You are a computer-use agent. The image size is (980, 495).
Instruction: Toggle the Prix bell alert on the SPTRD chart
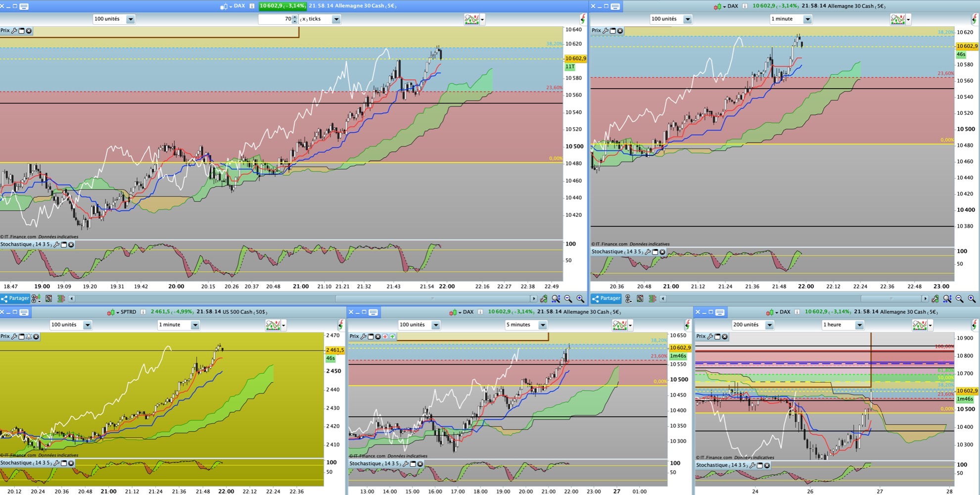pos(29,337)
